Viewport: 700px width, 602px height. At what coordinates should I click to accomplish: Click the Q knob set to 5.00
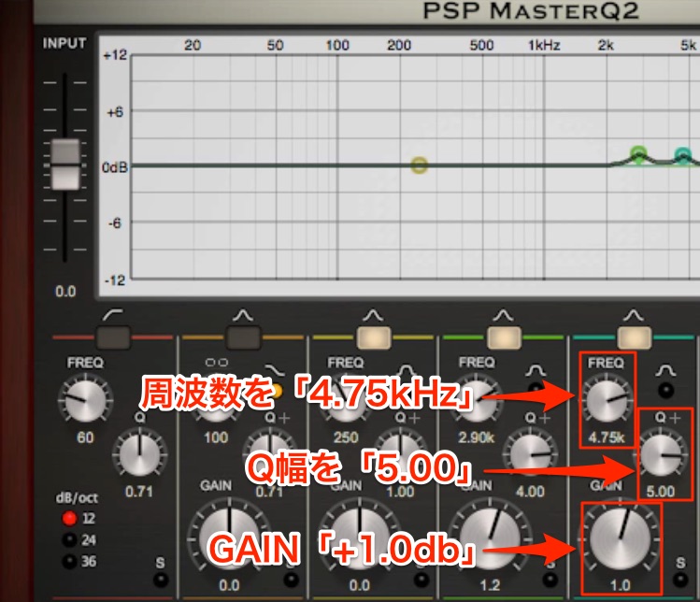661,453
